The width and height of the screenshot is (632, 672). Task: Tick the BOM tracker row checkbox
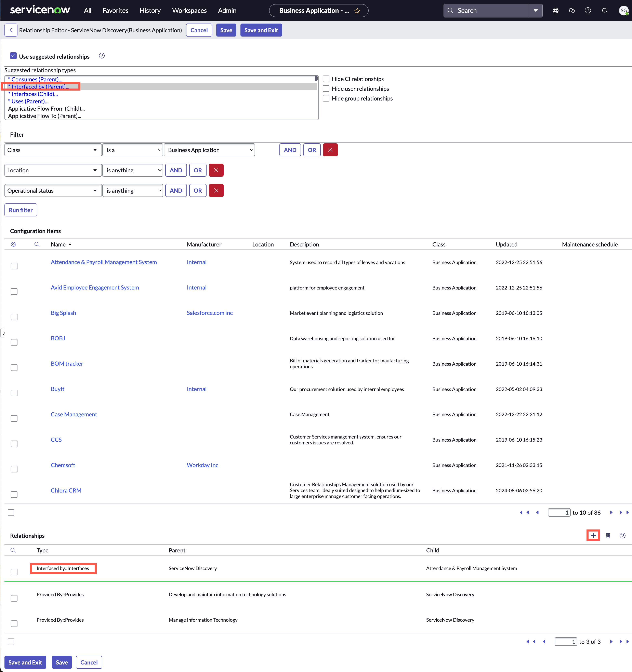(14, 368)
